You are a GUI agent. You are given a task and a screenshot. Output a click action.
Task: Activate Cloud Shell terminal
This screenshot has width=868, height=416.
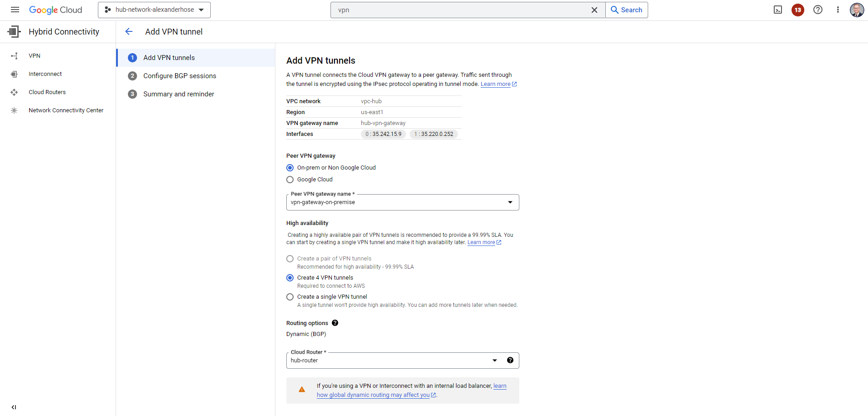(778, 10)
